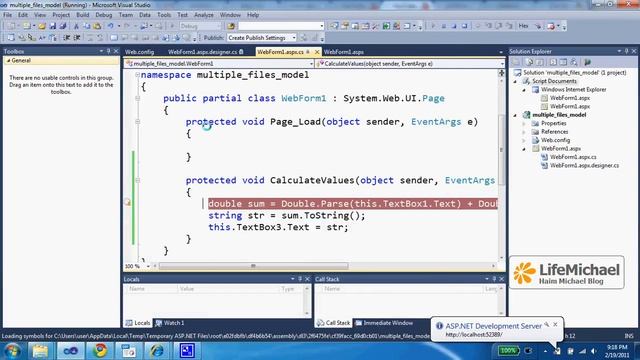Collapse the General group in Toolbox
The image size is (640, 360).
(x=8, y=60)
